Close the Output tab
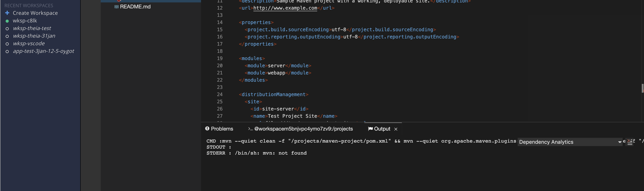This screenshot has height=191, width=644. (396, 129)
